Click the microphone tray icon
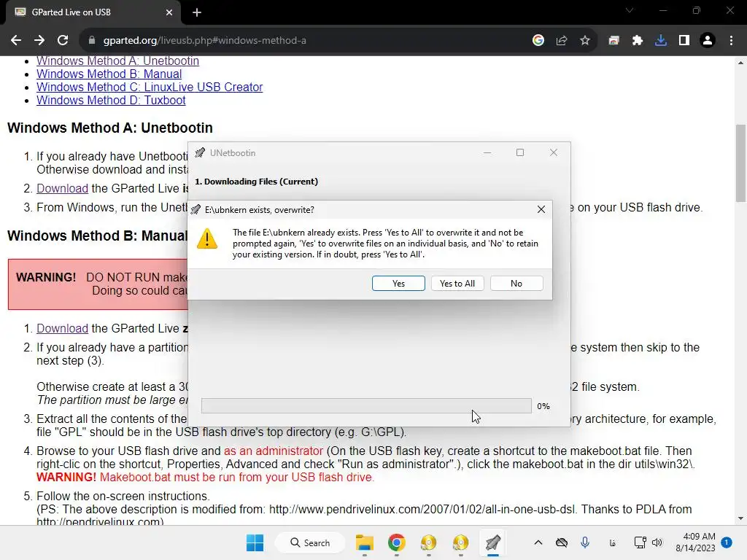Screen dimensions: 747x560 [585, 542]
